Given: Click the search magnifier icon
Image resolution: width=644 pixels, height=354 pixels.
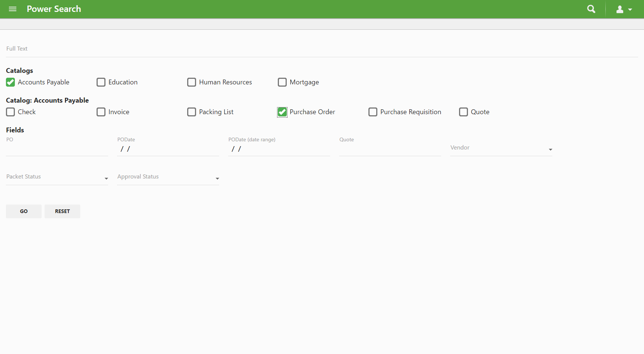Looking at the screenshot, I should pos(591,9).
